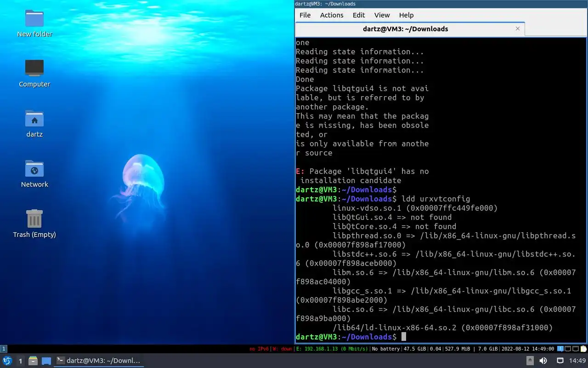Click the 'Package libqtgui4 is not avai' line
This screenshot has height=368, width=588.
point(362,88)
